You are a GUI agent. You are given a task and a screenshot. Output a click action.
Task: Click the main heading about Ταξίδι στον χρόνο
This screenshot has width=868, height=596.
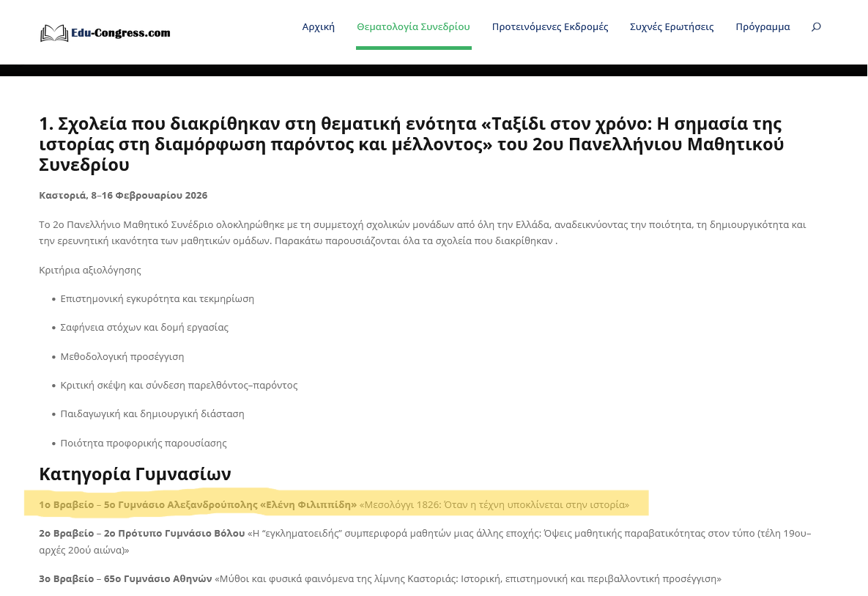click(410, 144)
